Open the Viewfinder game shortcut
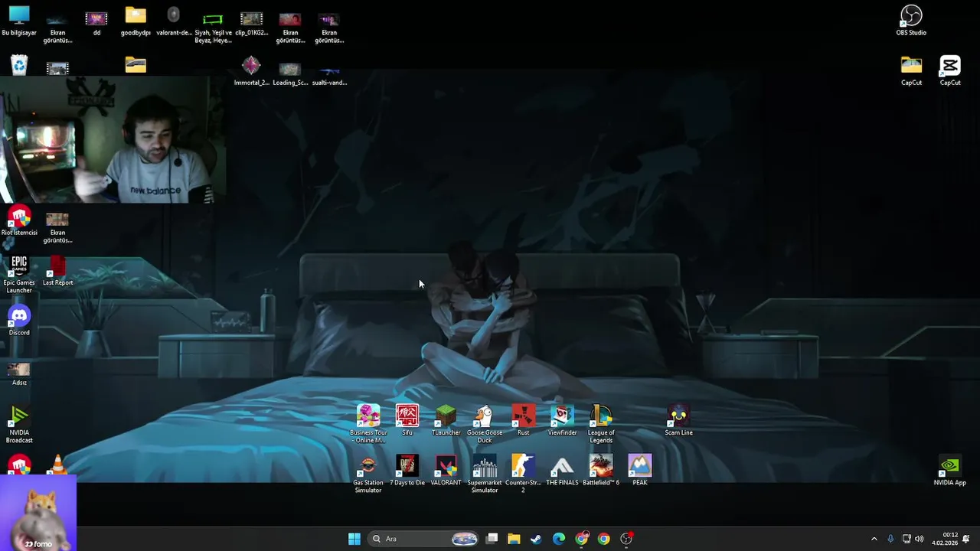This screenshot has width=980, height=551. click(x=562, y=420)
